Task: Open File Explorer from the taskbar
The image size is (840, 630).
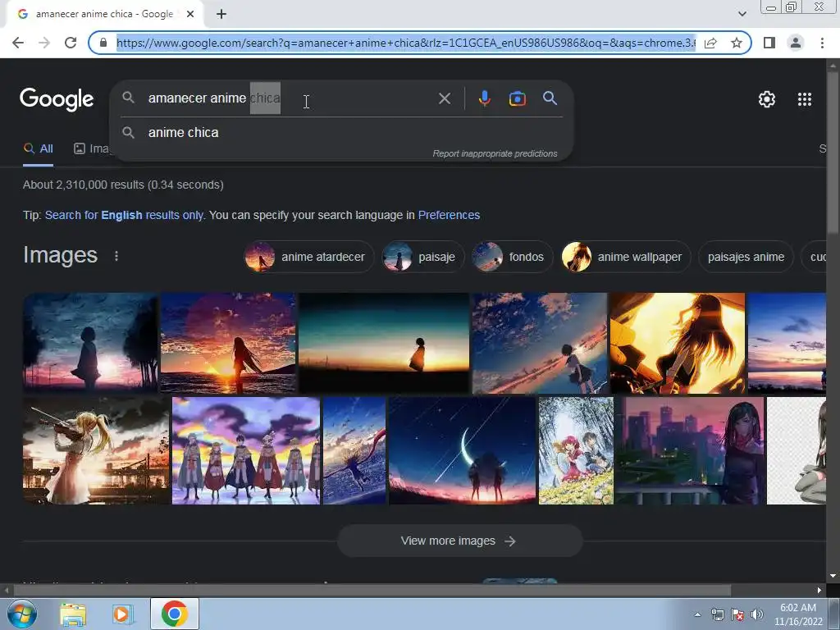Action: tap(73, 614)
